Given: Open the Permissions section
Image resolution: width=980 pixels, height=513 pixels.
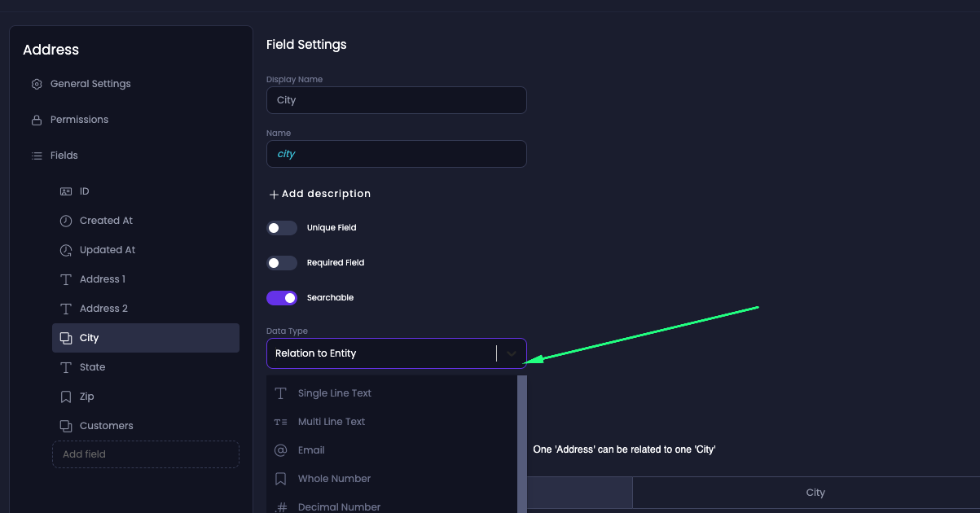Looking at the screenshot, I should pyautogui.click(x=79, y=120).
